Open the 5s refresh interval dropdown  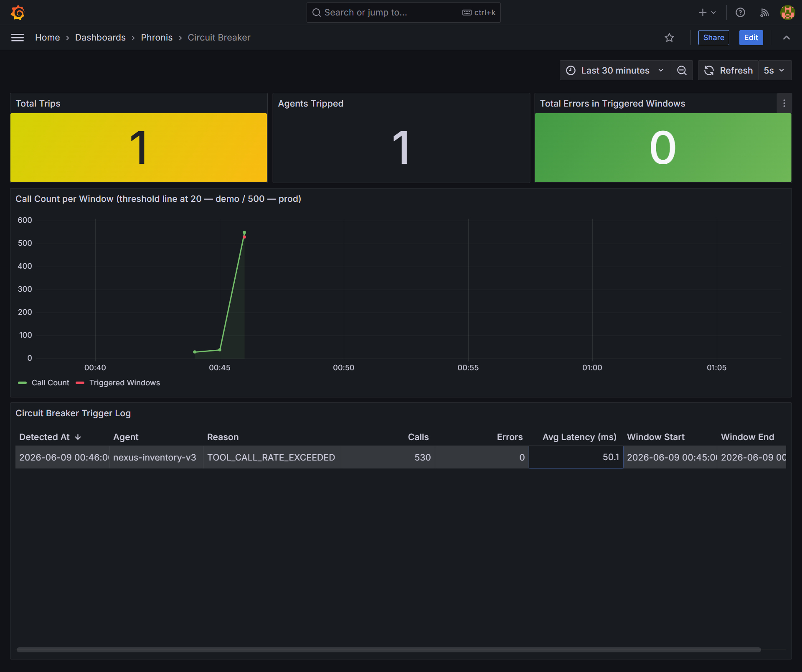774,70
